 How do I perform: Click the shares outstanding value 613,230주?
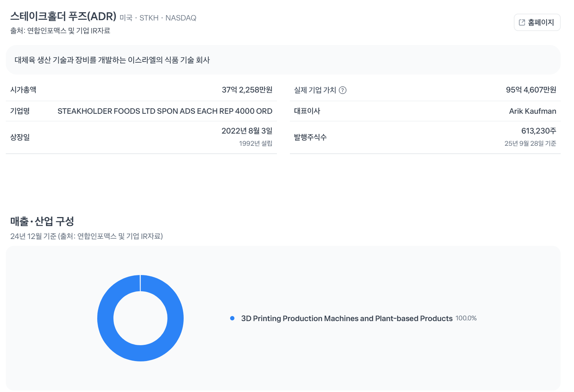(539, 131)
